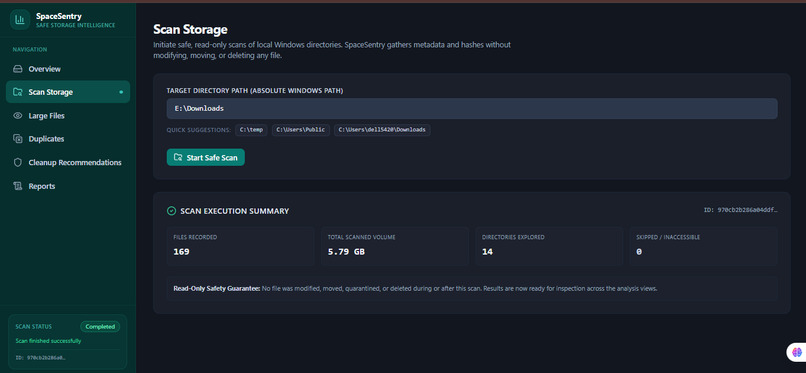The height and width of the screenshot is (373, 806).
Task: Click the folder icon inside Start Safe Scan
Action: pos(178,157)
